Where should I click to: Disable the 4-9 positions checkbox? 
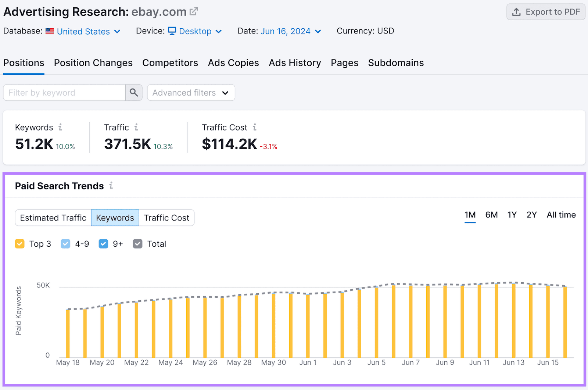point(65,244)
